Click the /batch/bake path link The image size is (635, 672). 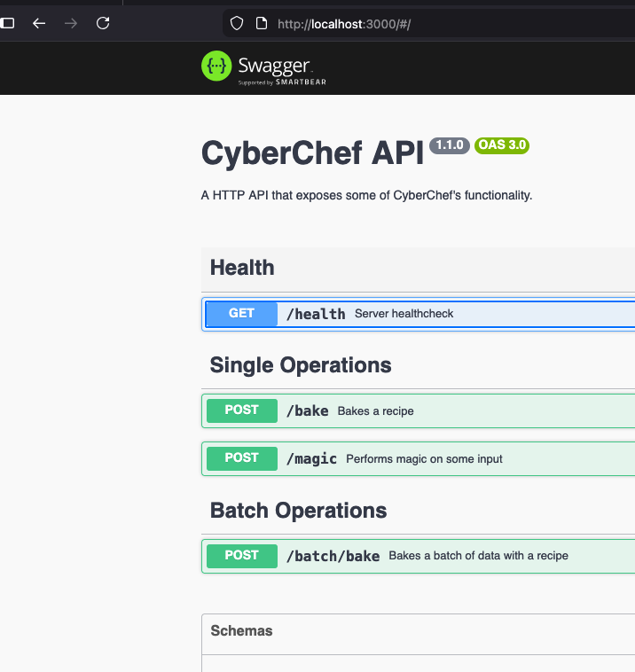pyautogui.click(x=333, y=556)
